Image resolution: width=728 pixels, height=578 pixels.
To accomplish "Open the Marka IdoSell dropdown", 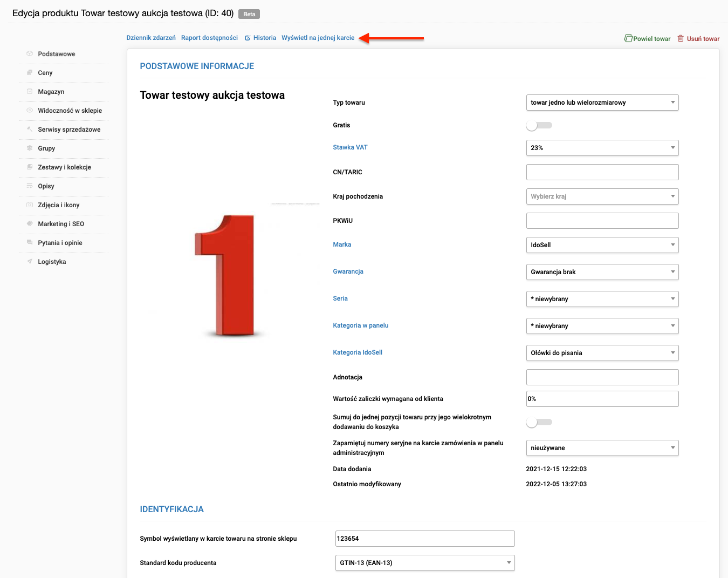I will [602, 245].
